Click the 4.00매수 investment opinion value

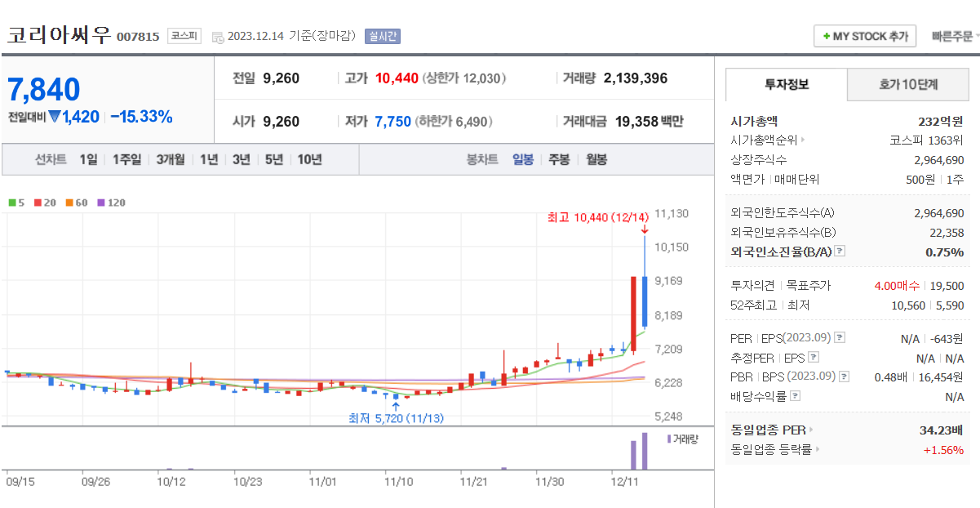pos(897,286)
